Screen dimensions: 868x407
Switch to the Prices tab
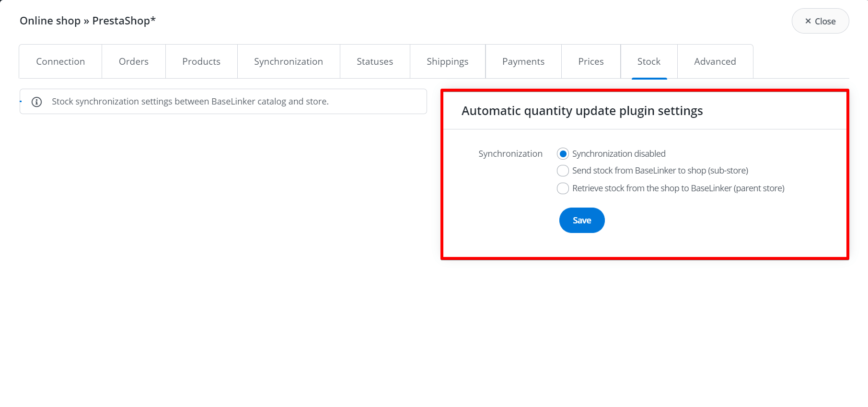tap(591, 61)
